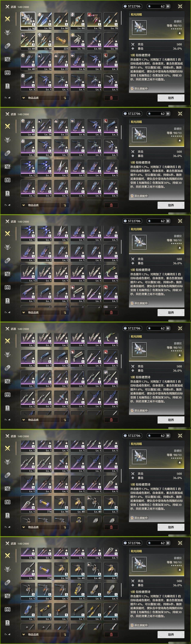Toggle the lock on 和光回唱 weapon details
The image size is (191, 644).
click(x=180, y=33)
